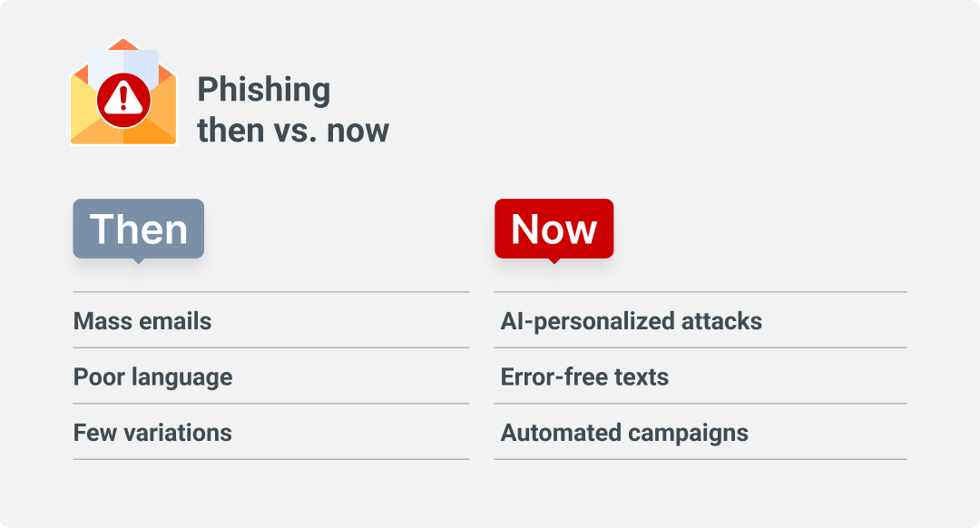Screen dimensions: 980x528
Task: Select the "Few variations" list item
Action: (152, 433)
